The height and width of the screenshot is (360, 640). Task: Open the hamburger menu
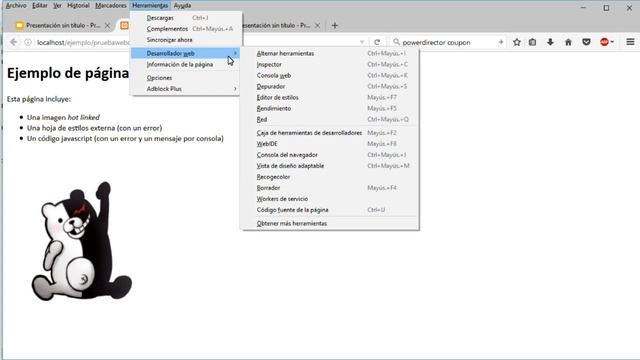click(630, 42)
